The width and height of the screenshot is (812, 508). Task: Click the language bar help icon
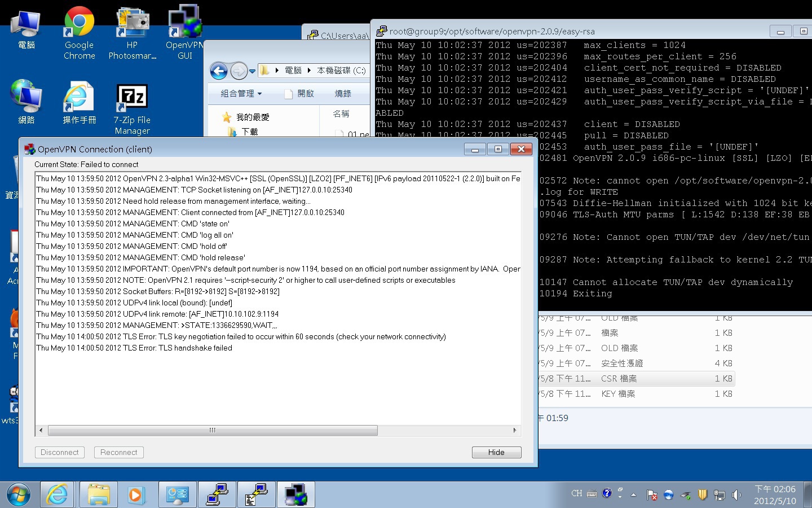(607, 493)
